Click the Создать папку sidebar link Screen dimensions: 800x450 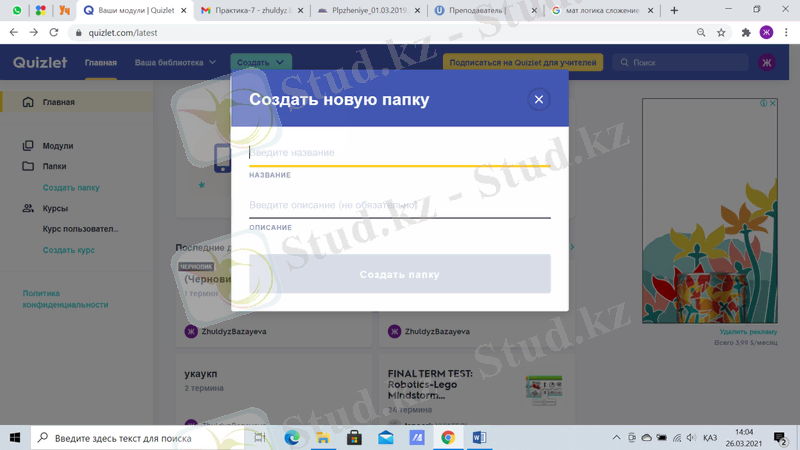pyautogui.click(x=71, y=188)
